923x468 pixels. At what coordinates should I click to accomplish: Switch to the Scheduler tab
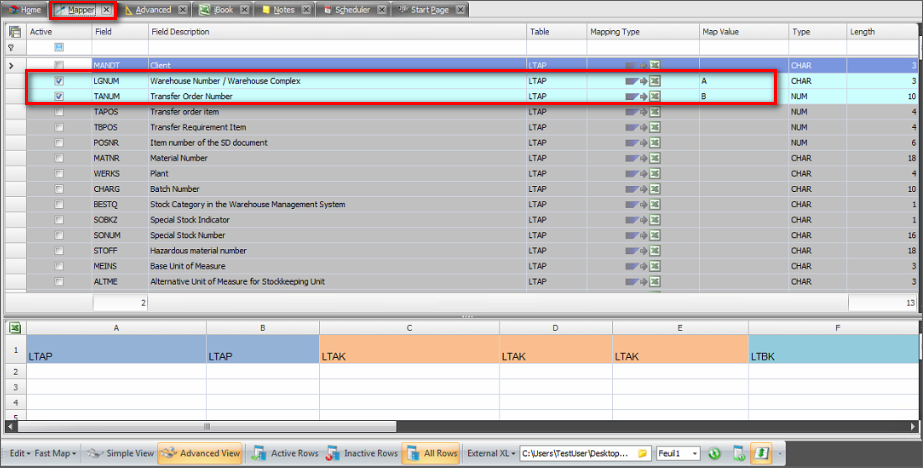pyautogui.click(x=351, y=9)
